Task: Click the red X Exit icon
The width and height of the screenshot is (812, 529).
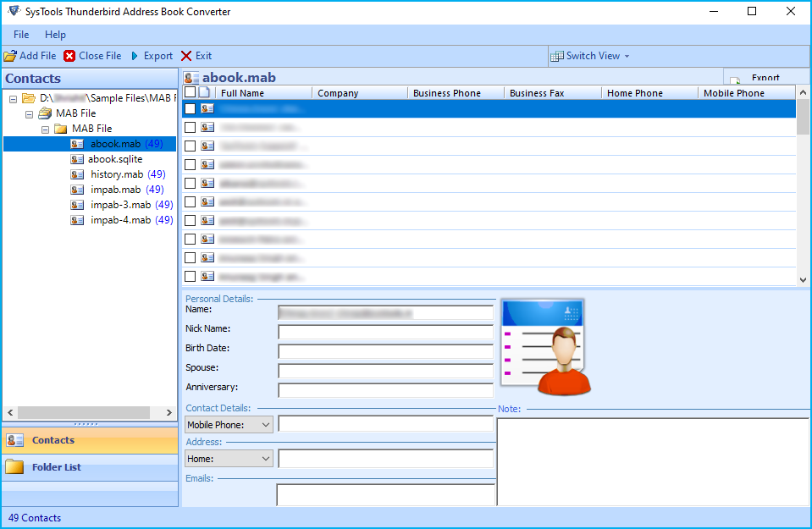Action: point(186,56)
